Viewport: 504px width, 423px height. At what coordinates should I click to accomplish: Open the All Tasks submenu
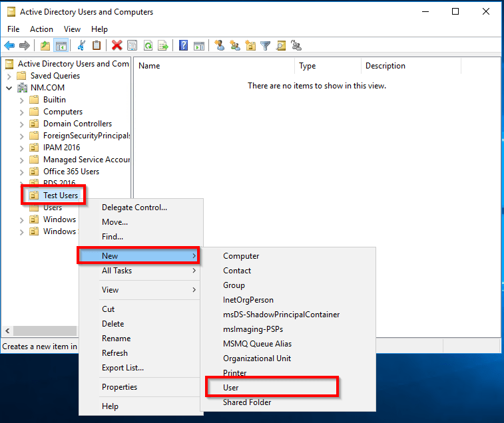point(141,271)
